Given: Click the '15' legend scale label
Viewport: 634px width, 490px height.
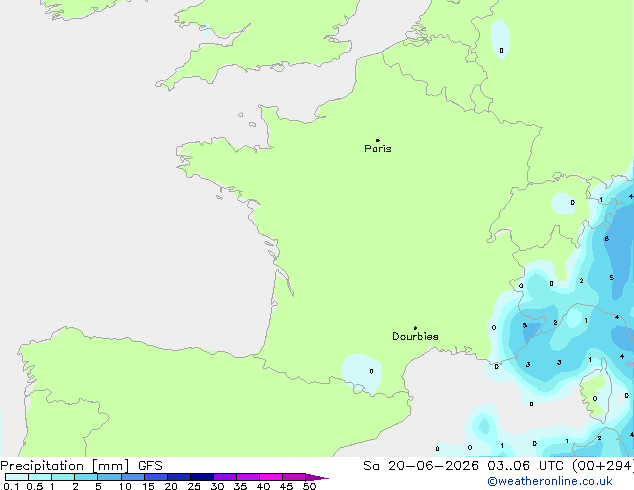Looking at the screenshot, I should coord(148,486).
